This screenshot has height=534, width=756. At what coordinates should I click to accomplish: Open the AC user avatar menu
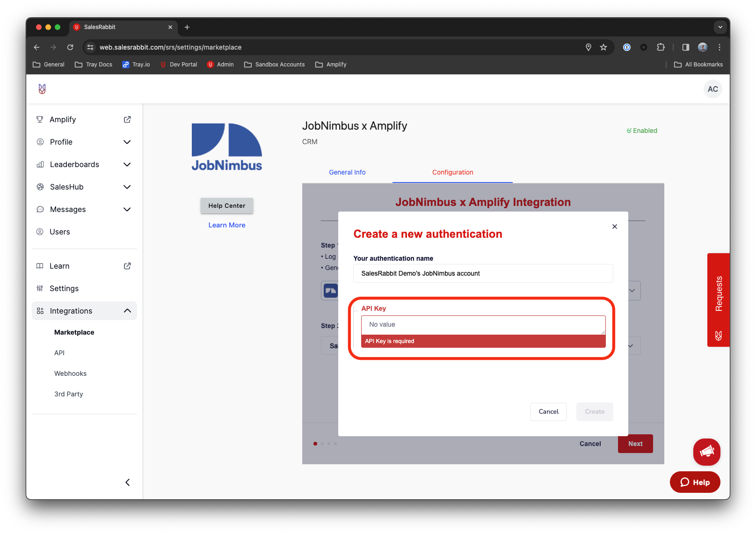click(x=712, y=89)
